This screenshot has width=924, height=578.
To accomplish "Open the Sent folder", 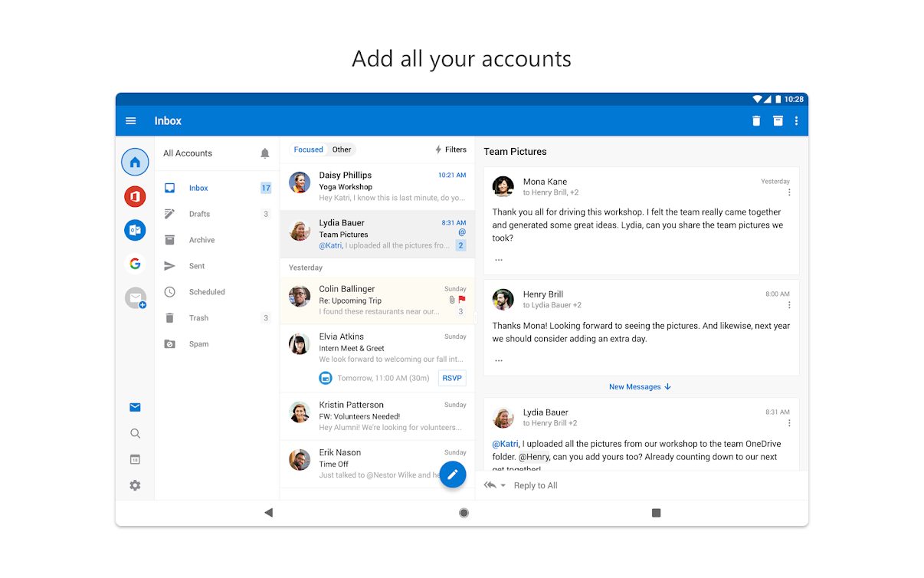I will pos(217,266).
